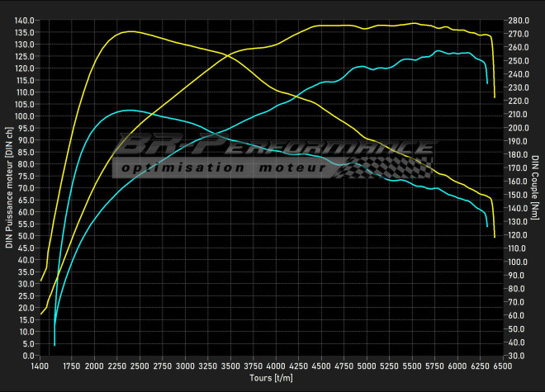Screen dimensions: 545x392
Task: Click the yellow torque curve peak near 2400 rpm
Action: (x=130, y=31)
